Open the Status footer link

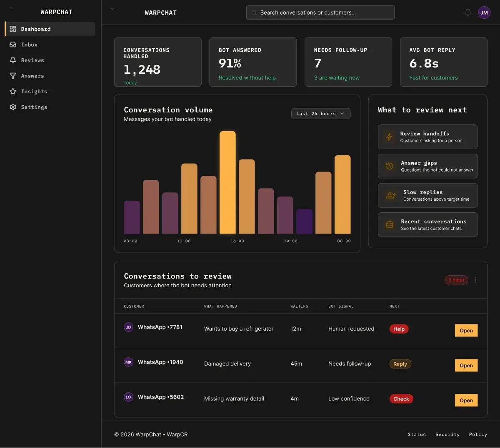coord(417,434)
